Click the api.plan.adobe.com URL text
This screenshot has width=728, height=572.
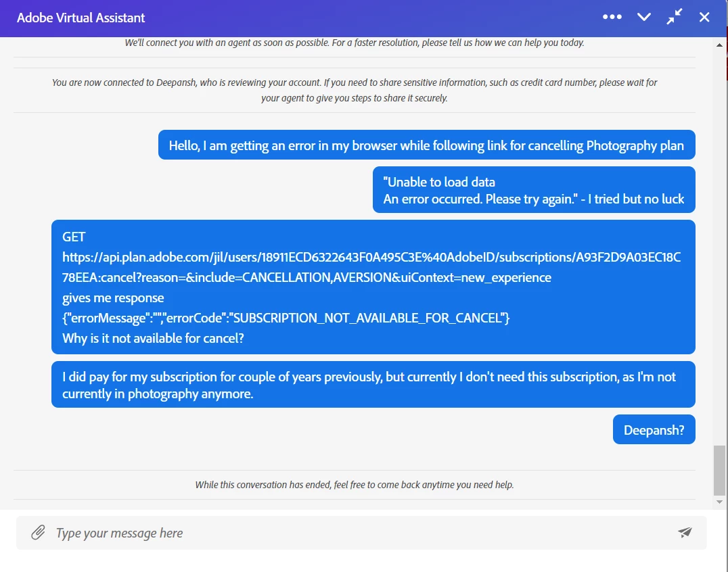(x=371, y=267)
